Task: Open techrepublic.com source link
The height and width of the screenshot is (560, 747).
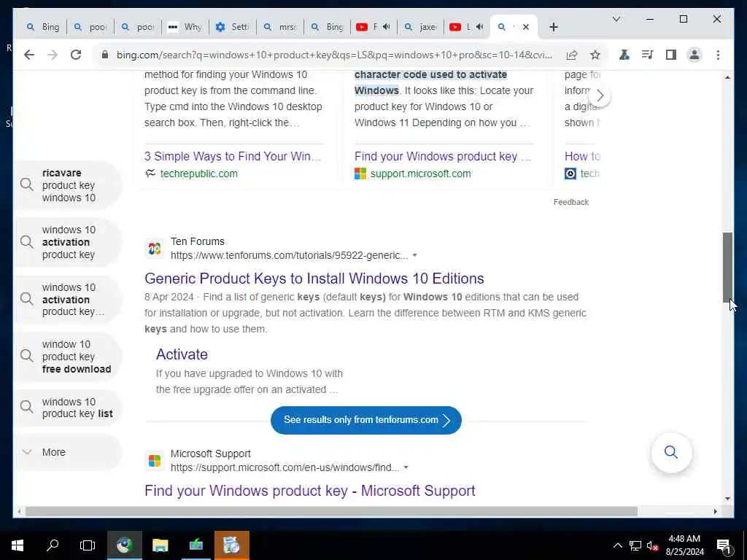Action: click(198, 174)
